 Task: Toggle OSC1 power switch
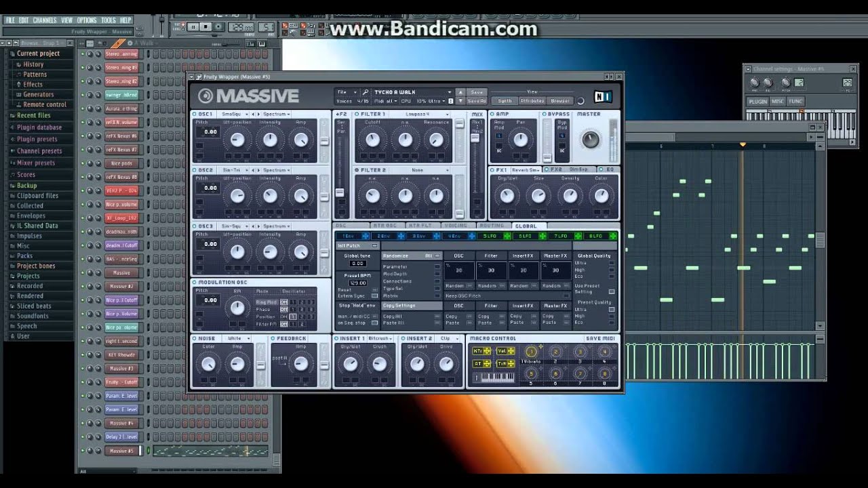[x=194, y=114]
